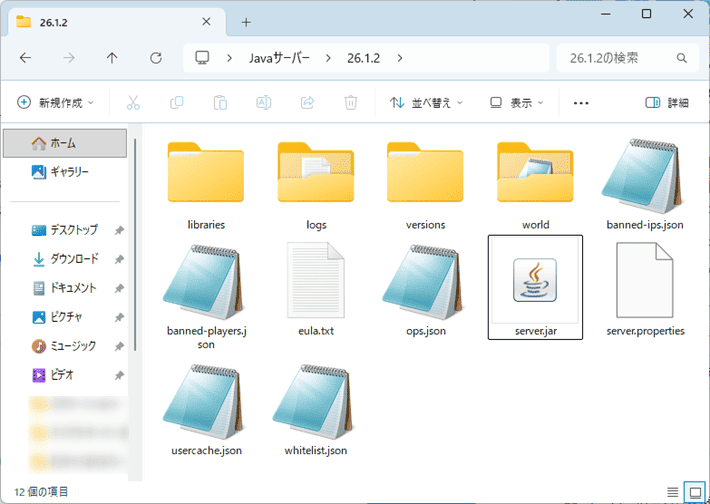Open the 表示 view dropdown
Screen dimensions: 710x504
pyautogui.click(x=517, y=103)
